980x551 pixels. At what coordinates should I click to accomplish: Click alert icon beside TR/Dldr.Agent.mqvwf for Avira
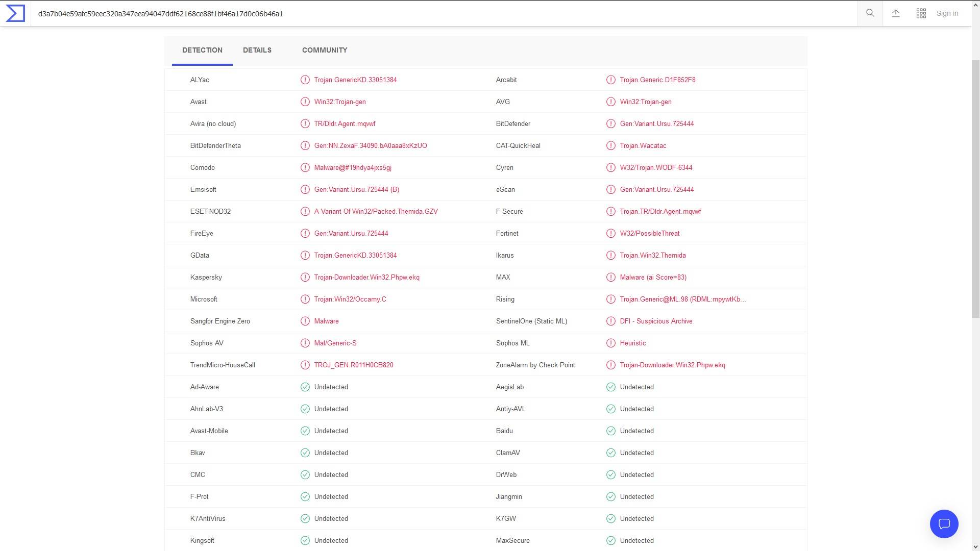tap(305, 124)
